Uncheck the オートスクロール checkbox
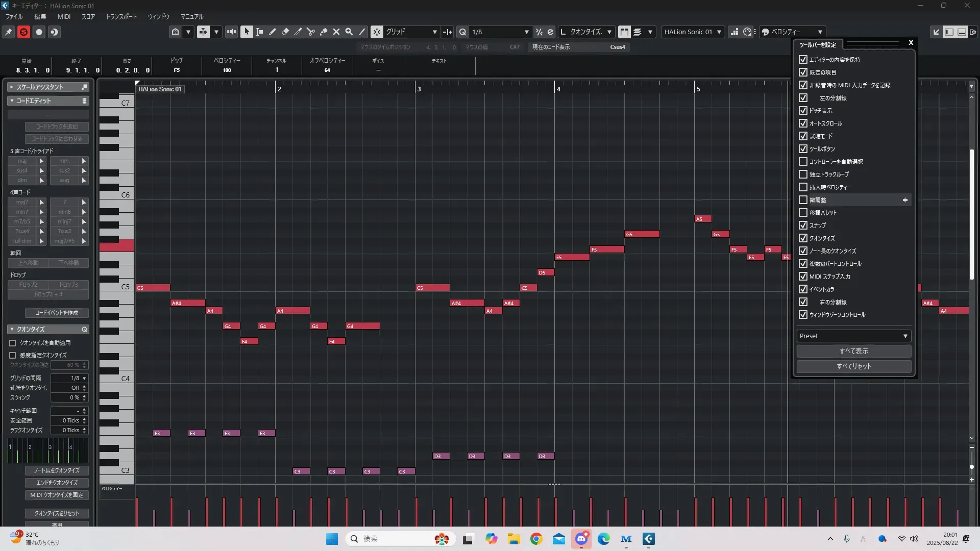The height and width of the screenshot is (551, 980). 803,123
